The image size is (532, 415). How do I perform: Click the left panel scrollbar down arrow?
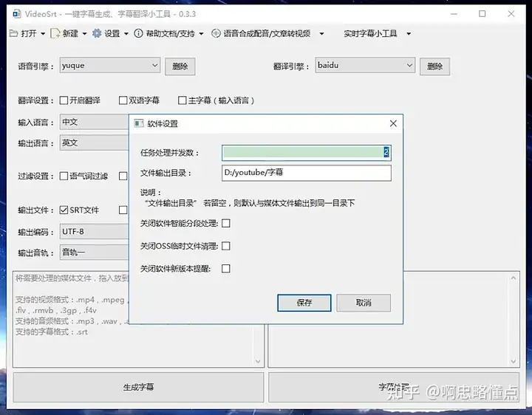pos(258,361)
